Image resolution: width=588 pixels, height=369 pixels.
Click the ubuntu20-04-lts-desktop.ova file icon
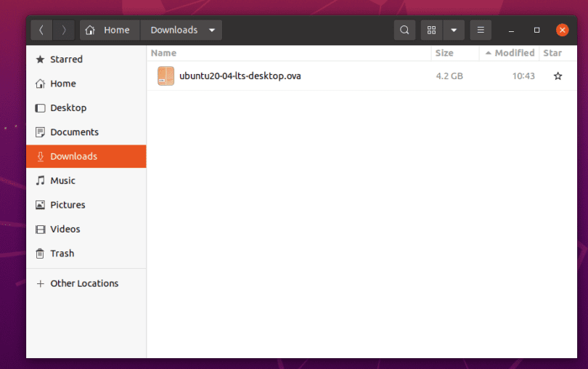(166, 76)
